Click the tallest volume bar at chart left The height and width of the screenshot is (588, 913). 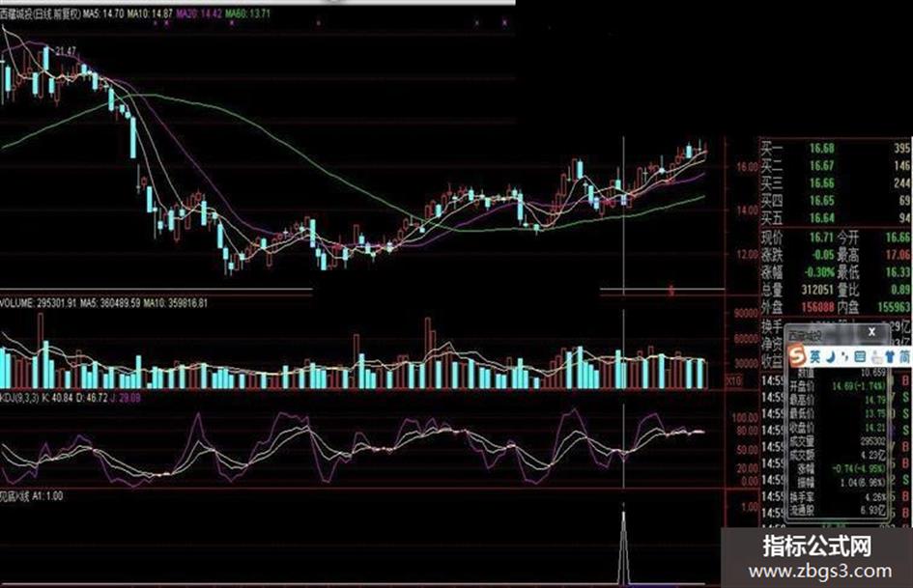click(x=41, y=350)
